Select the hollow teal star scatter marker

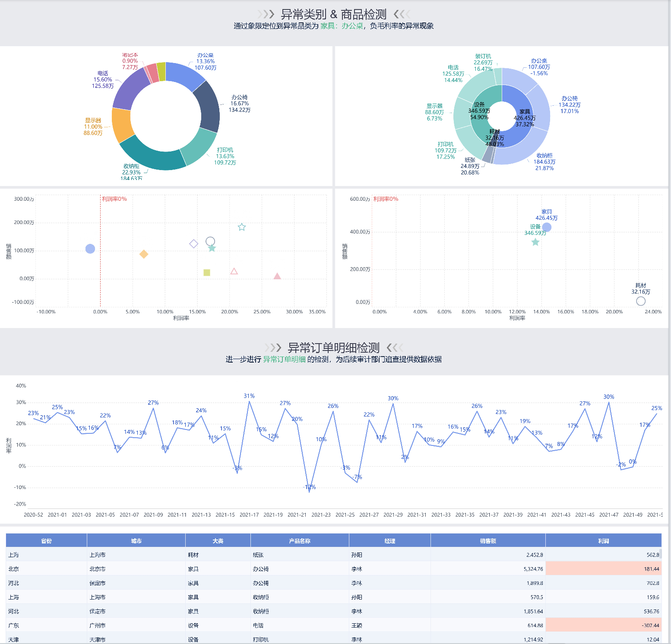point(242,227)
